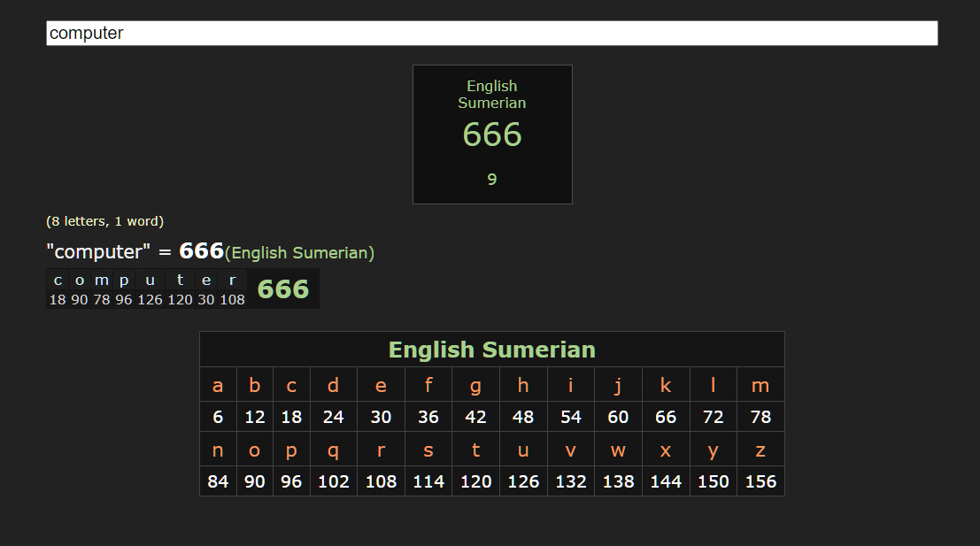980x546 pixels.
Task: Click letter "a" in the cipher table
Action: tap(218, 385)
